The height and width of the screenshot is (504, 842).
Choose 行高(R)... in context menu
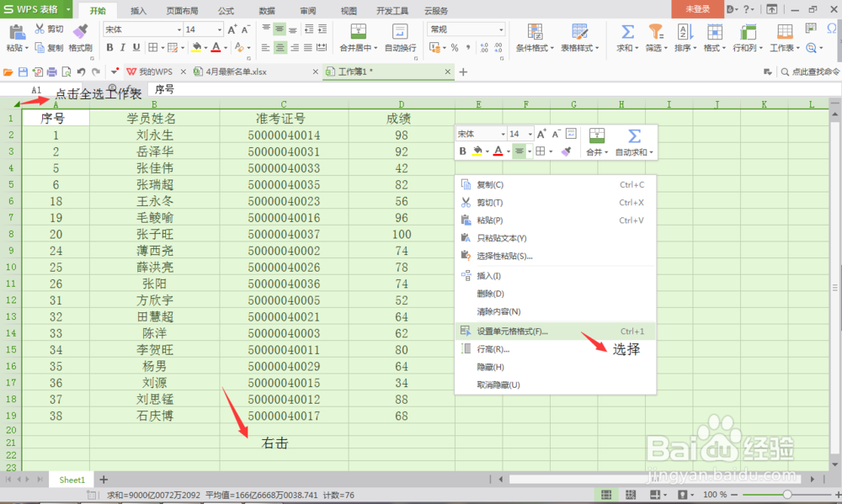[555, 349]
